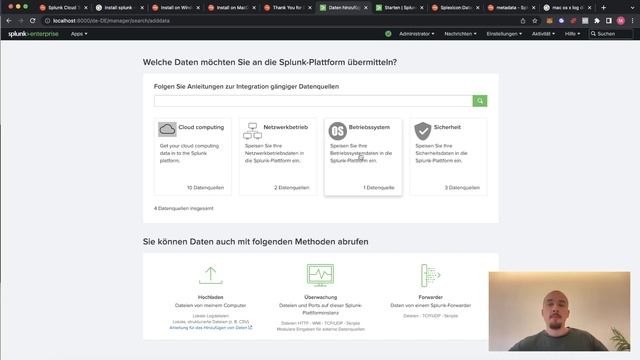Click the '2 Datenquellen' text
640x360 pixels.
click(291, 188)
